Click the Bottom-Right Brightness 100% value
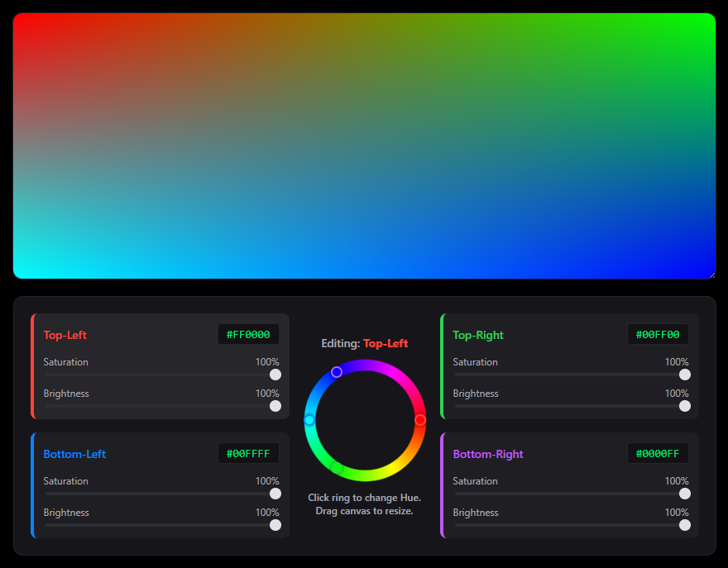728x568 pixels. 677,513
